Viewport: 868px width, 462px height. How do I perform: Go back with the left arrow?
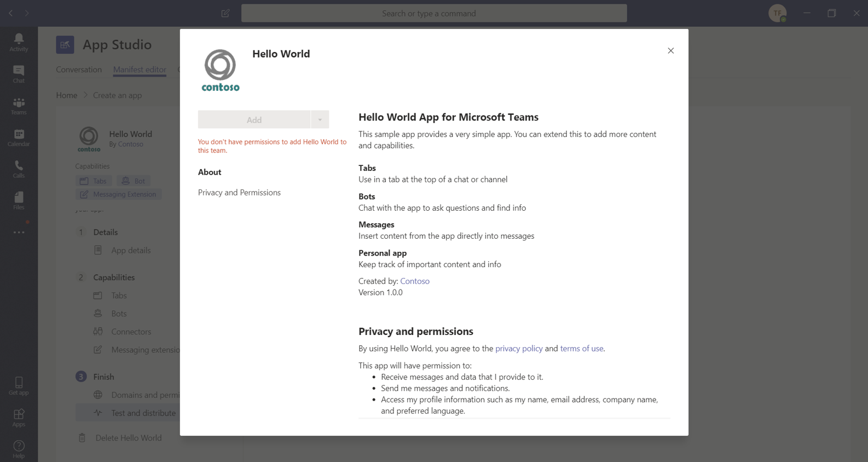pos(11,13)
